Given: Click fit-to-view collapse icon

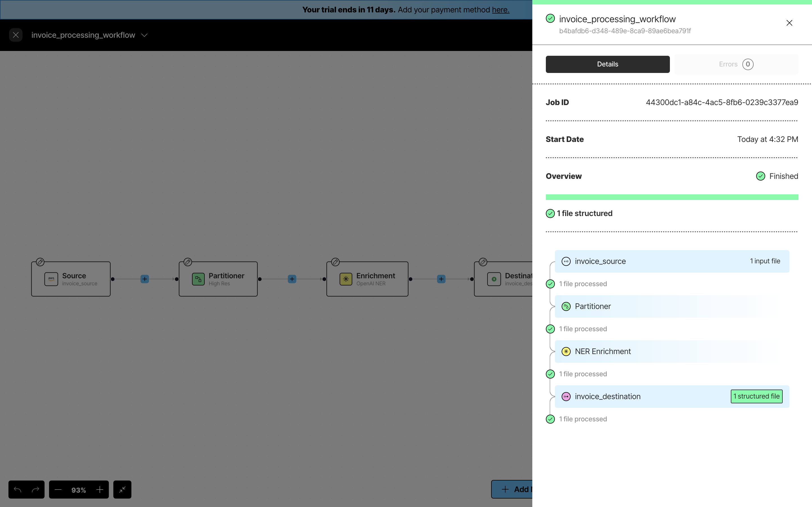Looking at the screenshot, I should [122, 490].
